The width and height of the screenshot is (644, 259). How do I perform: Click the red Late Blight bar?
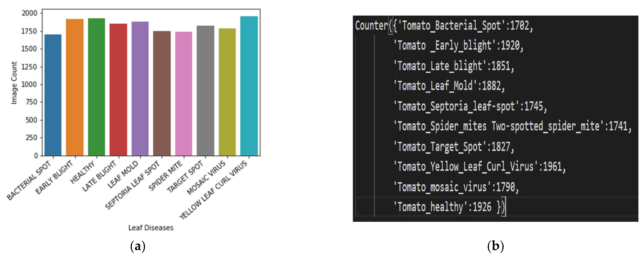click(x=118, y=90)
